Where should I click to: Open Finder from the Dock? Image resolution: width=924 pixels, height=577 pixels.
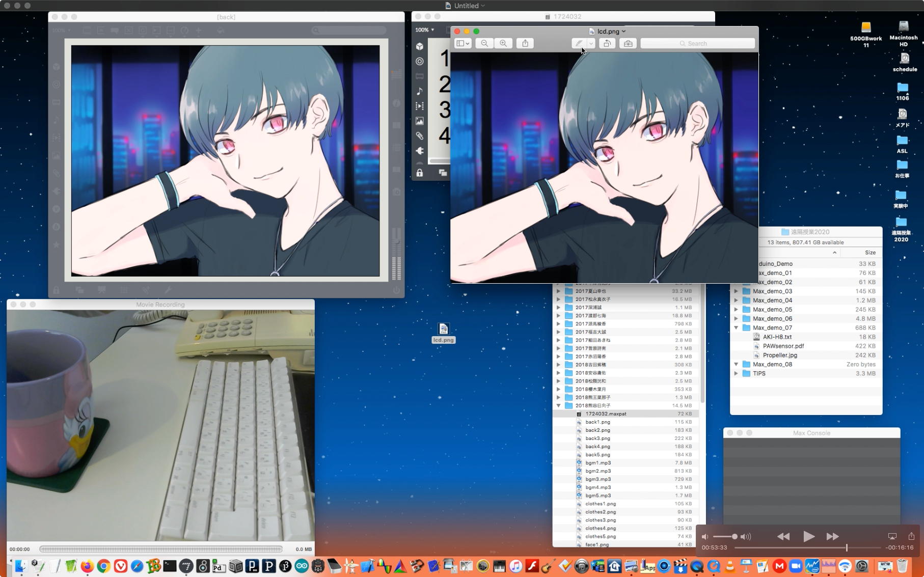(21, 566)
